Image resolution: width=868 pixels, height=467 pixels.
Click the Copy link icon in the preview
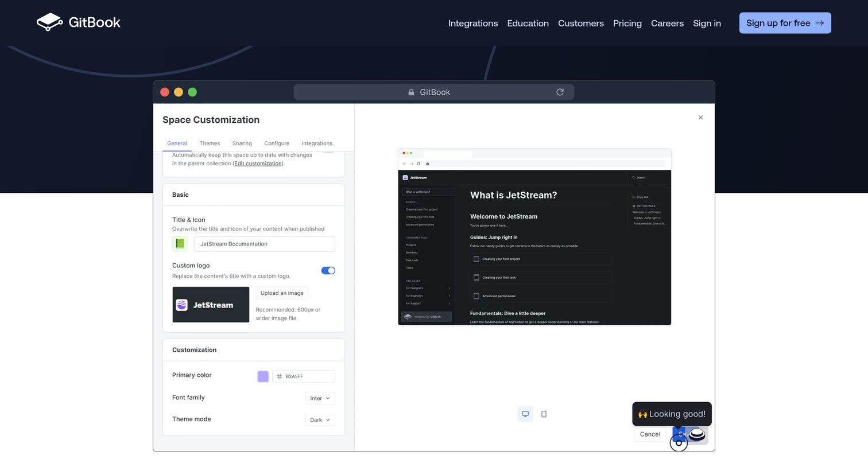click(x=634, y=197)
